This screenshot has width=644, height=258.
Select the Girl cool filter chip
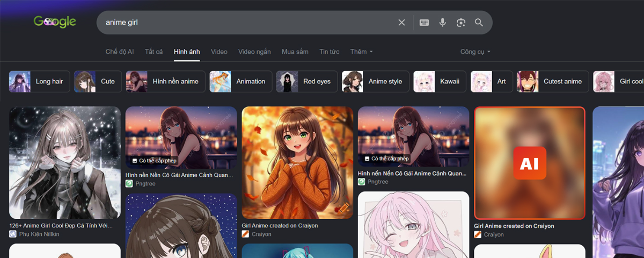619,82
